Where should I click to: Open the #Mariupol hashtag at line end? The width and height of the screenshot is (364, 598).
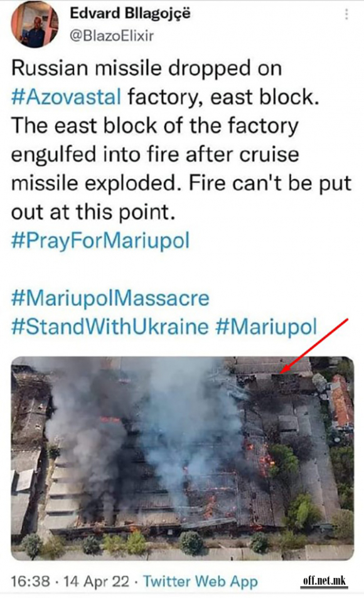click(x=266, y=327)
